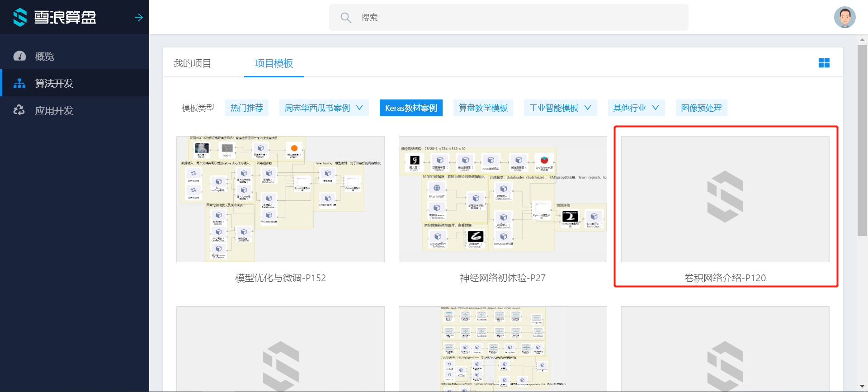This screenshot has width=868, height=392.
Task: Choose the 算盘教学模板 filter
Action: (483, 108)
